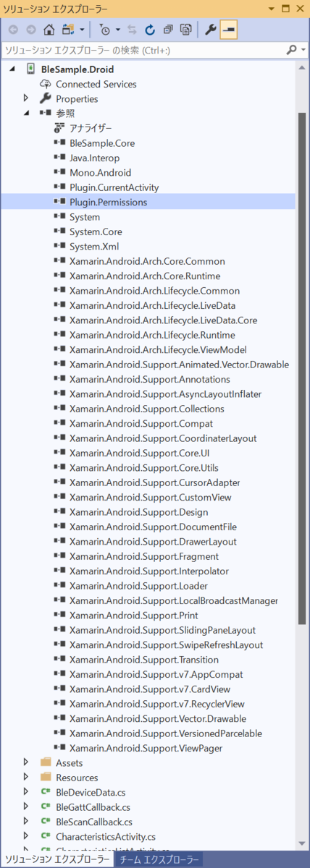310x868 pixels.
Task: Switch views using solution/folder view icon
Action: coord(67,30)
